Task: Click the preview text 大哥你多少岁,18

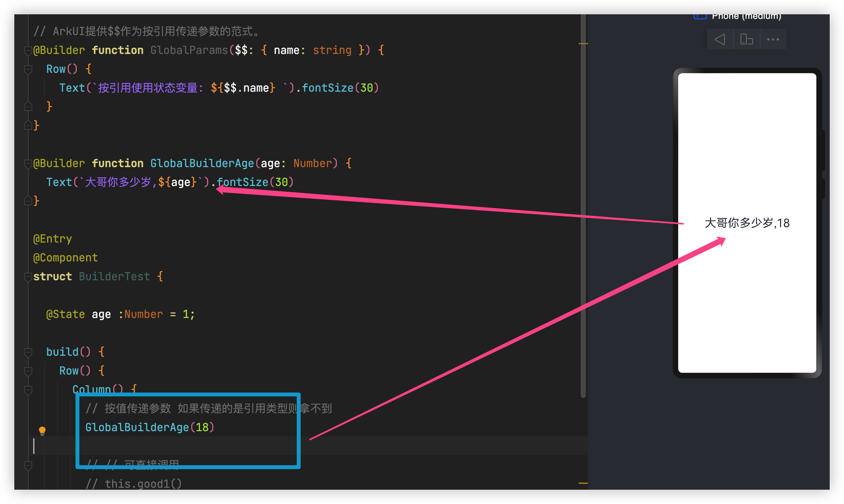Action: [x=747, y=223]
